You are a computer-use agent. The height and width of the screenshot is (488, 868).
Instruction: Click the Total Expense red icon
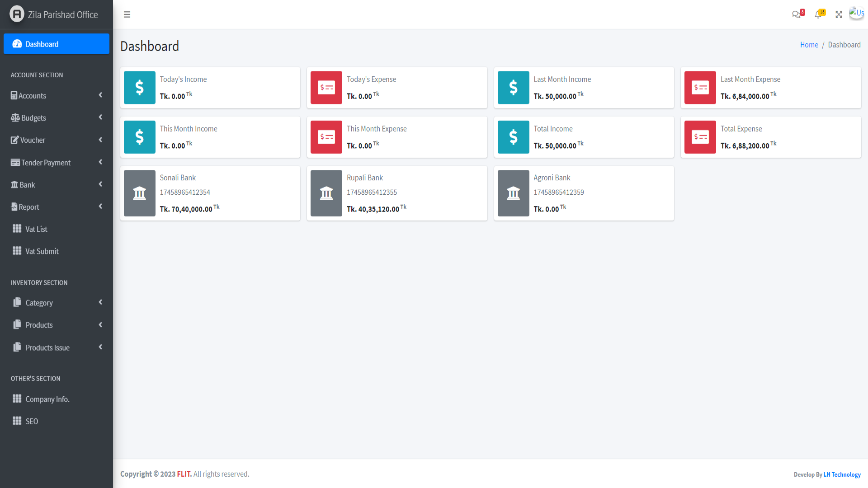(x=700, y=137)
